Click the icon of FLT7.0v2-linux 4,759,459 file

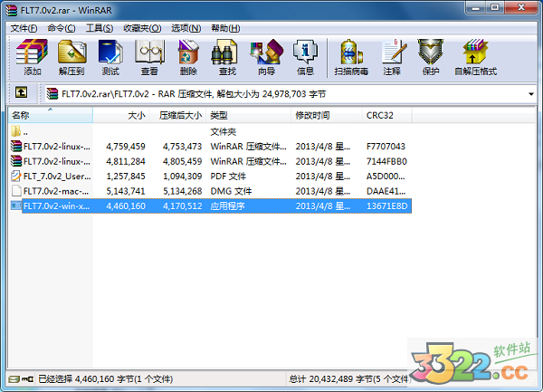(16, 146)
